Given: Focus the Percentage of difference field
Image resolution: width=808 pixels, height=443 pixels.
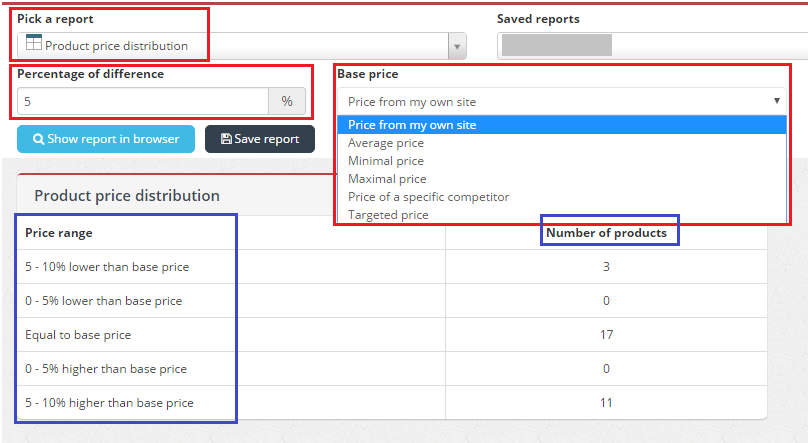Looking at the screenshot, I should tap(142, 101).
